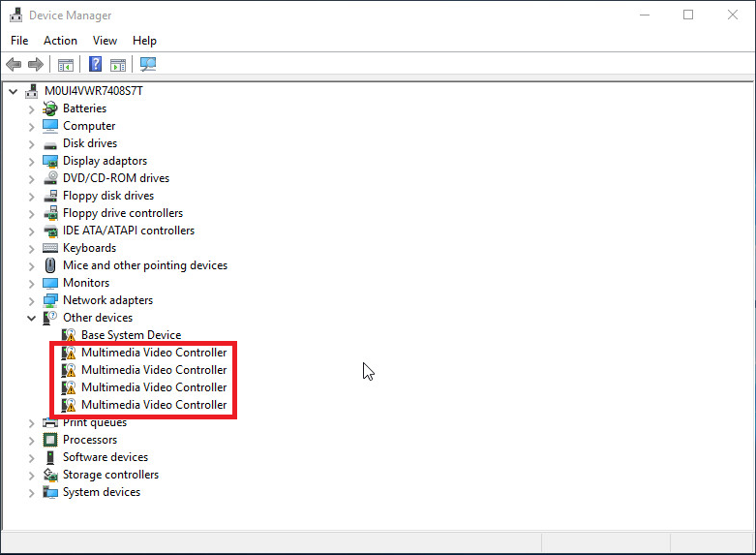Minimize the Device Manager window
Screen dimensions: 756x555
point(645,15)
